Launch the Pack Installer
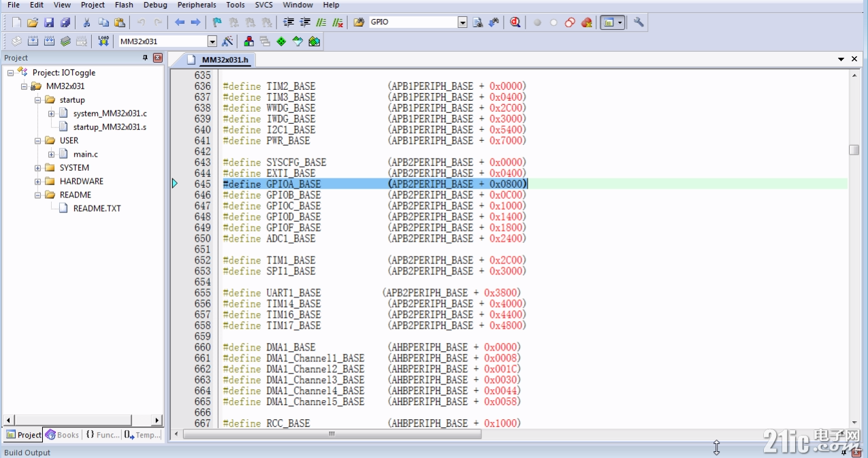 click(314, 42)
